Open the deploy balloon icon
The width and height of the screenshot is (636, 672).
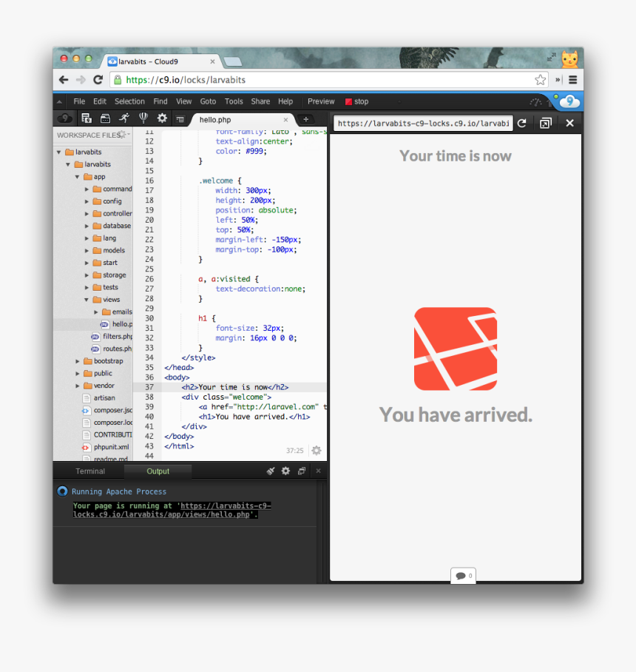(143, 118)
